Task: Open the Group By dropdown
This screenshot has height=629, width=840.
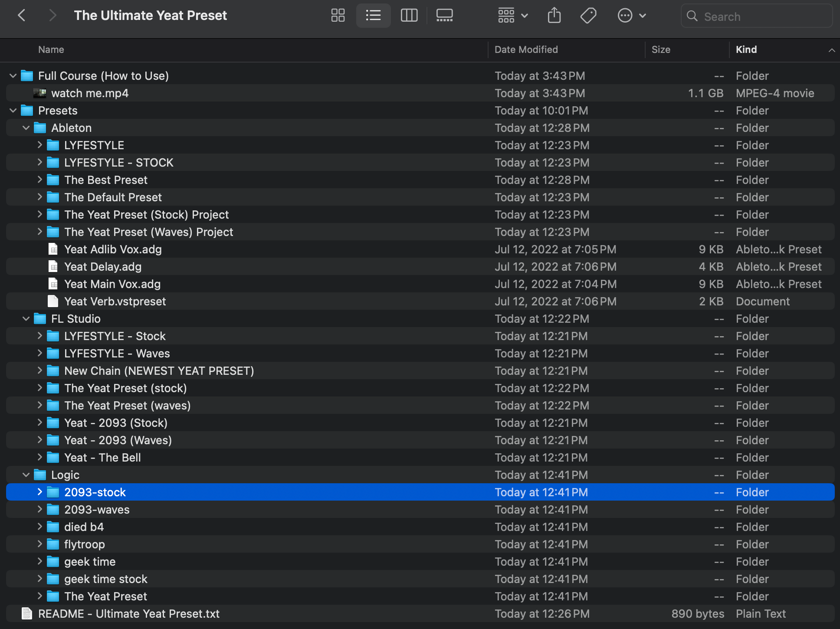Action: click(512, 16)
